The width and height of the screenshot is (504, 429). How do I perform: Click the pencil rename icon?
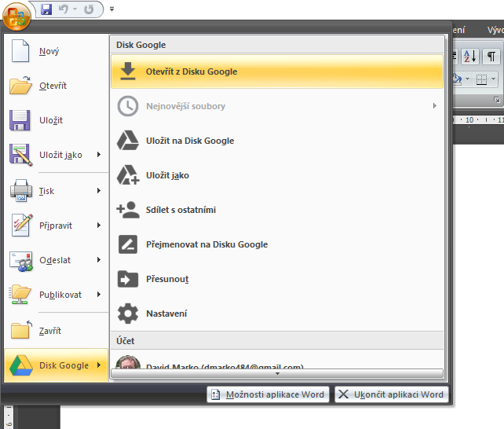128,244
